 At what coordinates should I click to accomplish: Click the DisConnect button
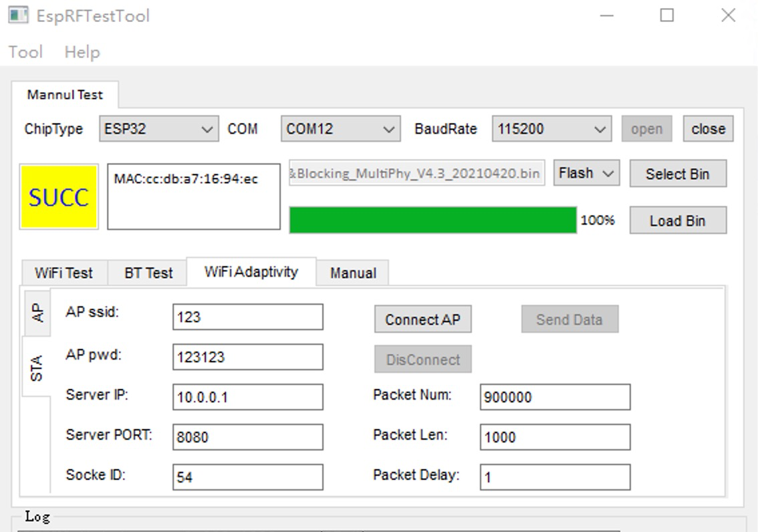[423, 359]
